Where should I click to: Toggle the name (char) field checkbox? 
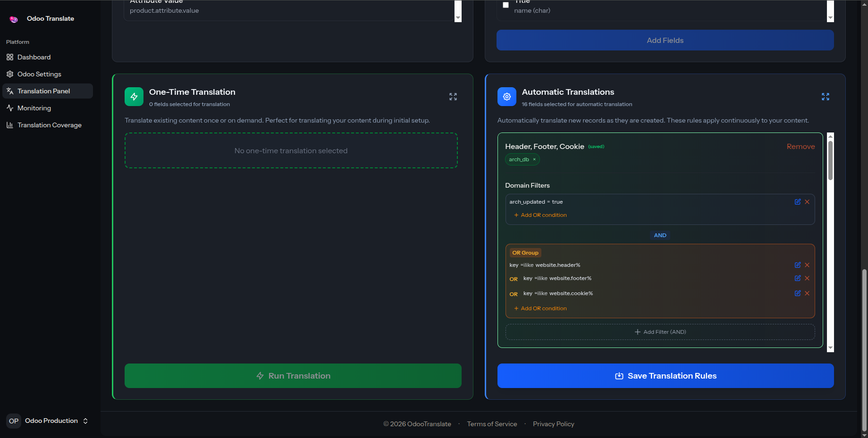[506, 5]
